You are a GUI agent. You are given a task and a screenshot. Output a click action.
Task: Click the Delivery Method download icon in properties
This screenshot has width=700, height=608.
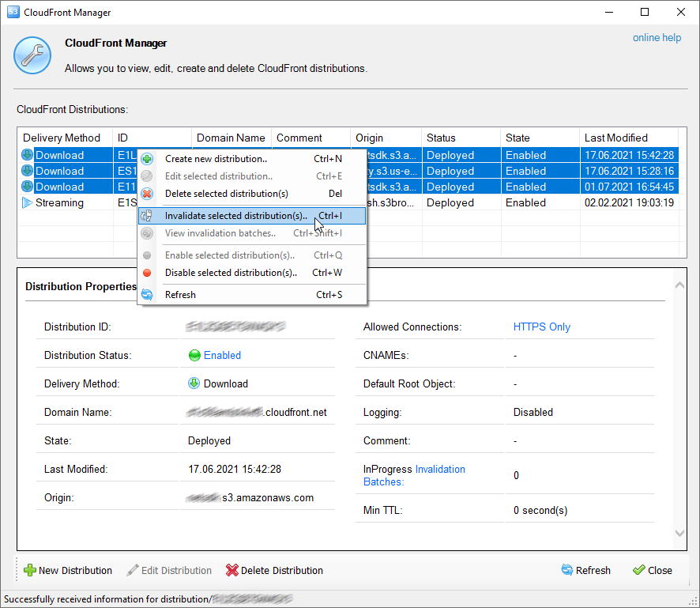[194, 383]
